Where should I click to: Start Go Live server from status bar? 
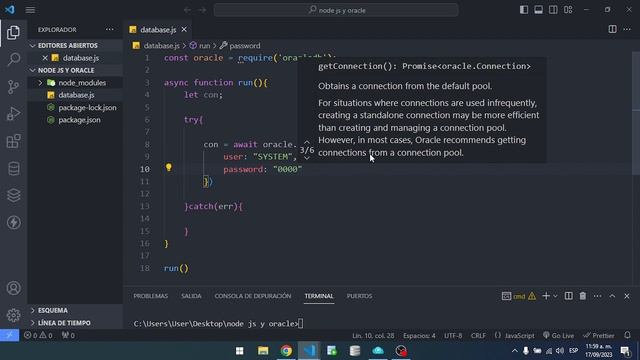[x=558, y=336]
